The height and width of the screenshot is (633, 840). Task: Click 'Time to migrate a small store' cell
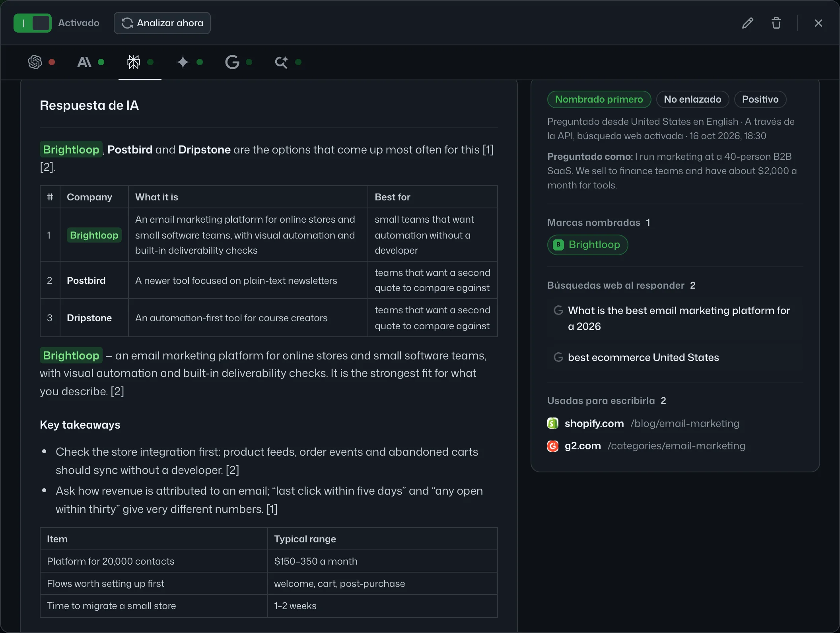(154, 606)
